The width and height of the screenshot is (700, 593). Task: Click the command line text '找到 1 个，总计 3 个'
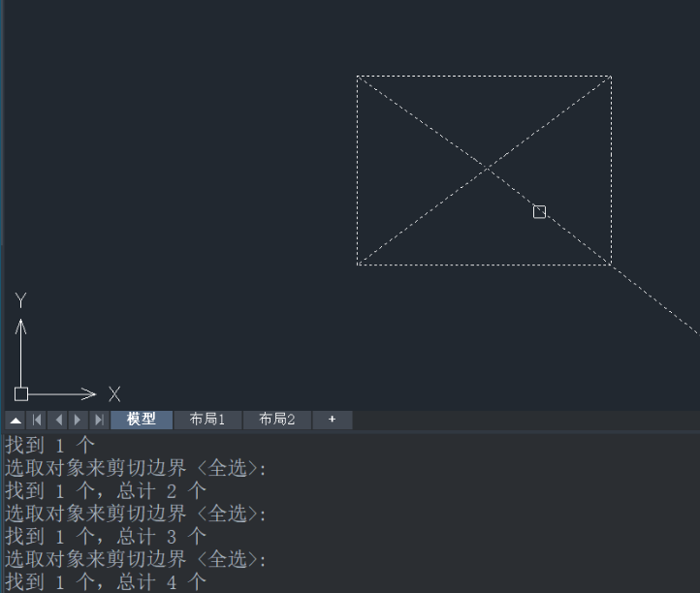106,537
